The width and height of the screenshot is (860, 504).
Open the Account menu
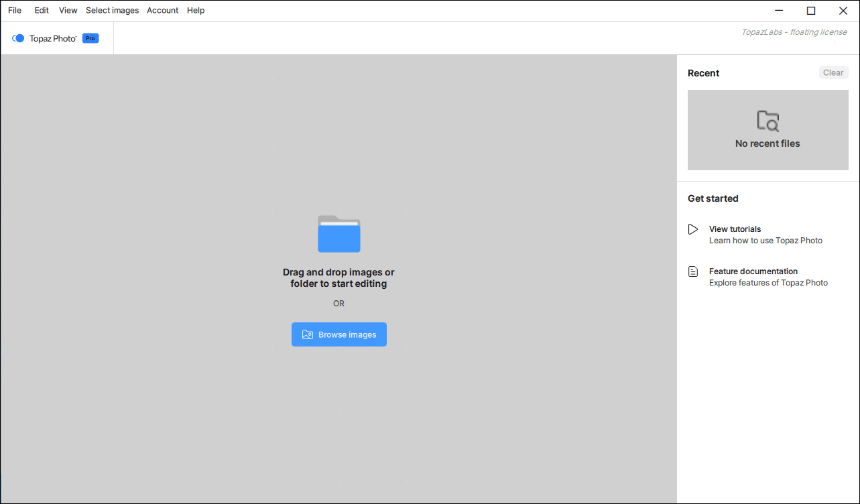coord(162,11)
